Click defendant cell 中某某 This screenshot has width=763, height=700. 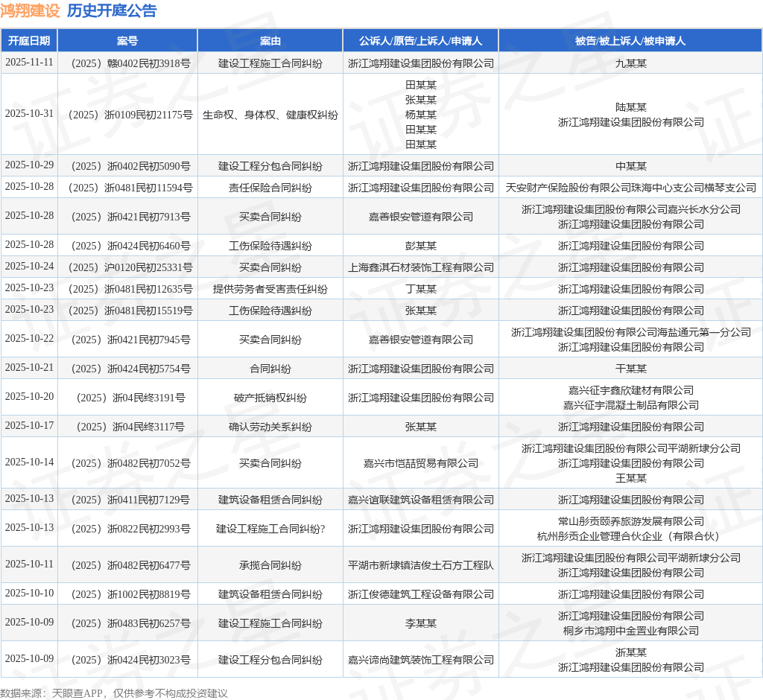pyautogui.click(x=630, y=166)
